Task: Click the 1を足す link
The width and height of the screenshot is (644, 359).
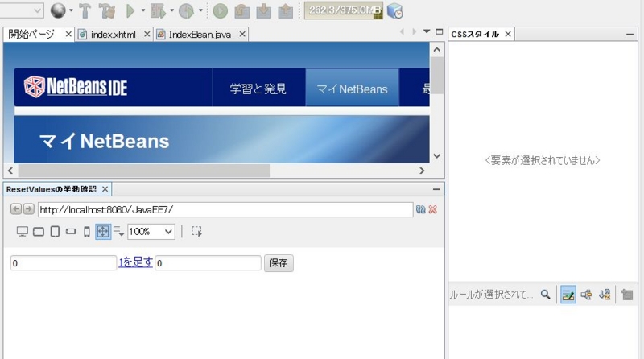Action: point(135,262)
